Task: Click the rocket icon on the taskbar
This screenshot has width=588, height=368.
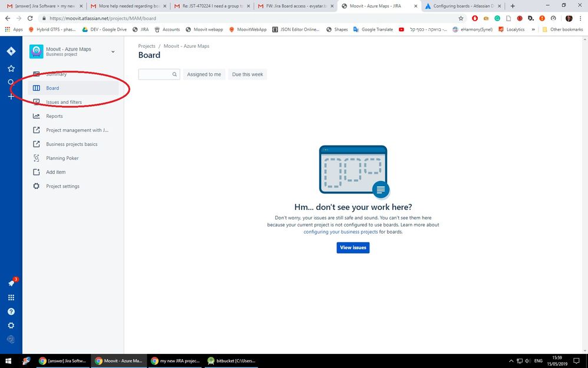Action: [x=26, y=361]
